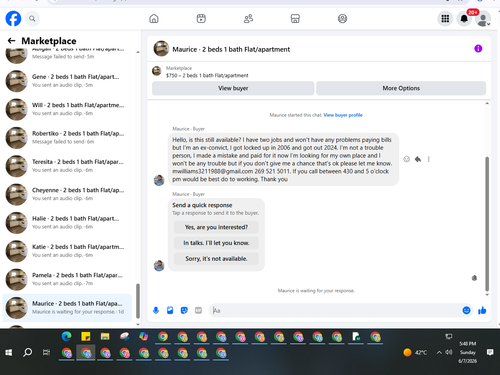
Task: Open the Robertiko conversation
Action: point(67,137)
